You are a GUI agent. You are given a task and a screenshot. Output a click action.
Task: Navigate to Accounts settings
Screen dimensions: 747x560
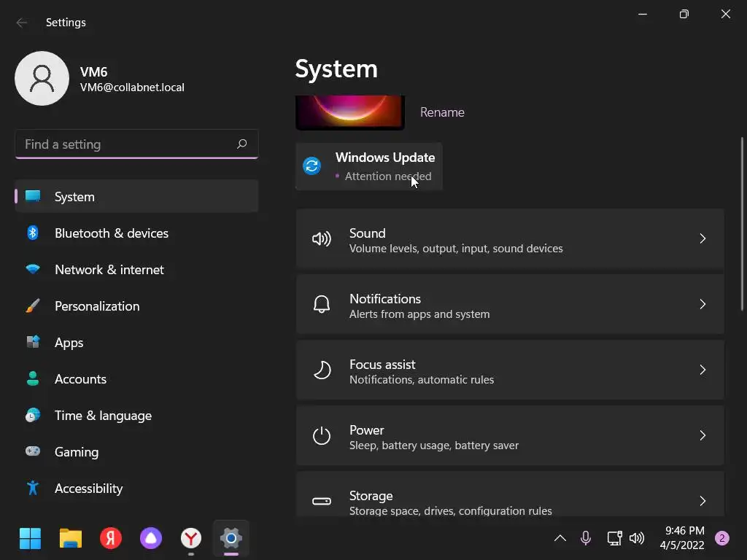[136, 379]
